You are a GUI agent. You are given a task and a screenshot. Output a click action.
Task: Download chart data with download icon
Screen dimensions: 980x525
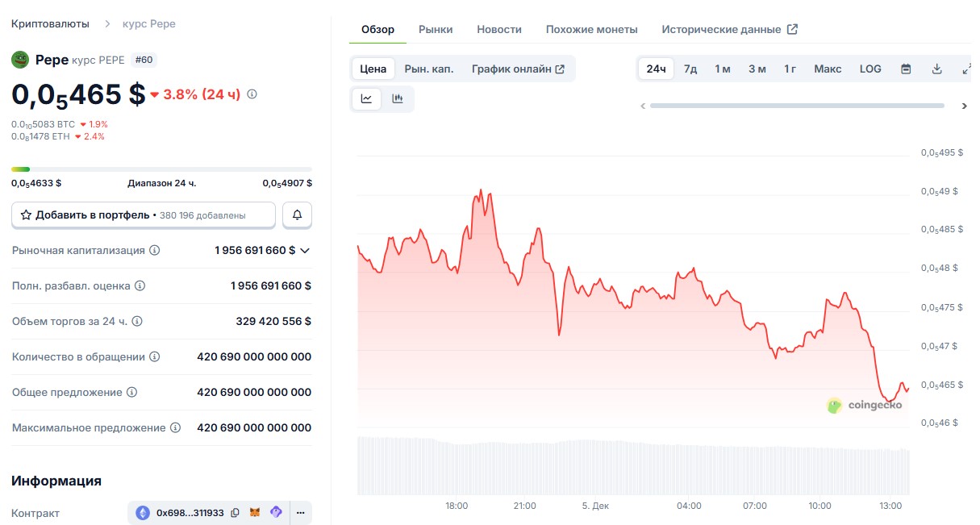click(x=936, y=69)
